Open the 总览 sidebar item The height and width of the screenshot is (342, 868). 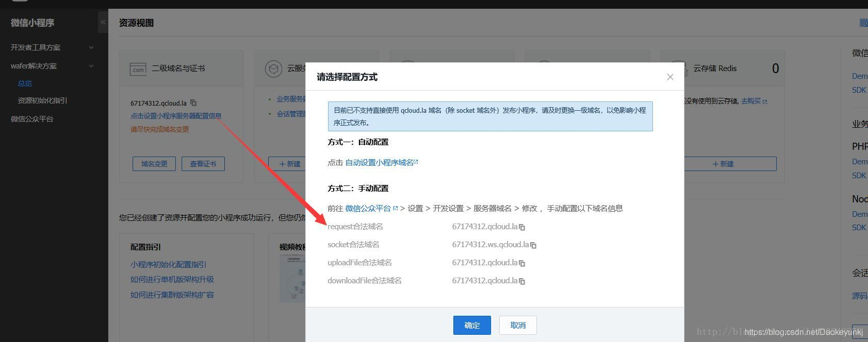click(25, 83)
